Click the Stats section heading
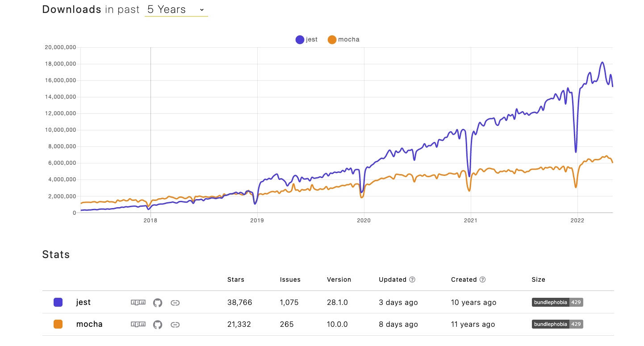 [x=56, y=254]
